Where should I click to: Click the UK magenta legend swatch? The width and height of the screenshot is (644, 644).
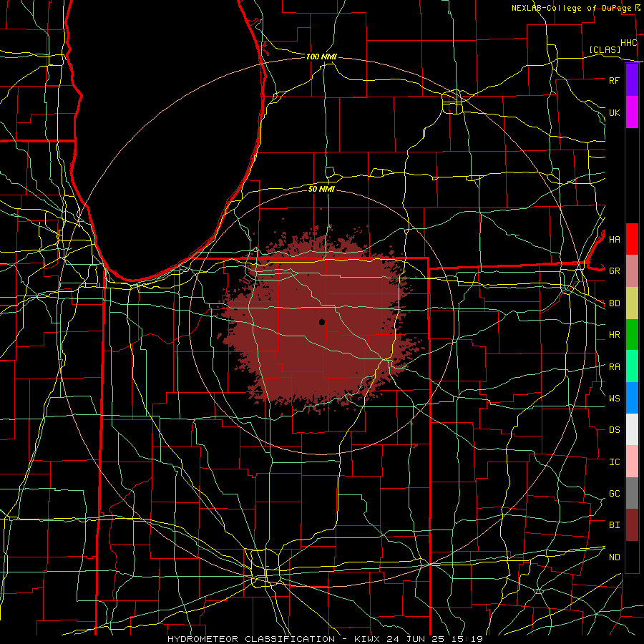click(632, 112)
